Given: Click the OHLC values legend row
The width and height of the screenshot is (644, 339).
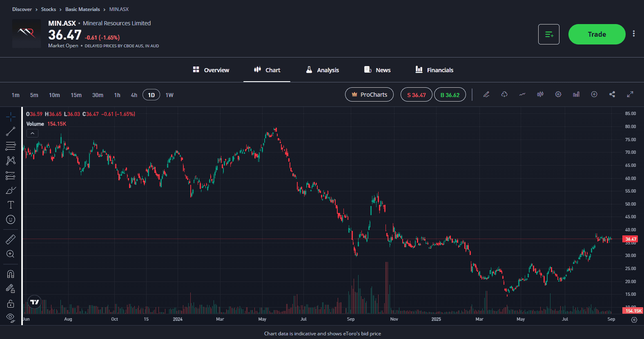Looking at the screenshot, I should 80,114.
